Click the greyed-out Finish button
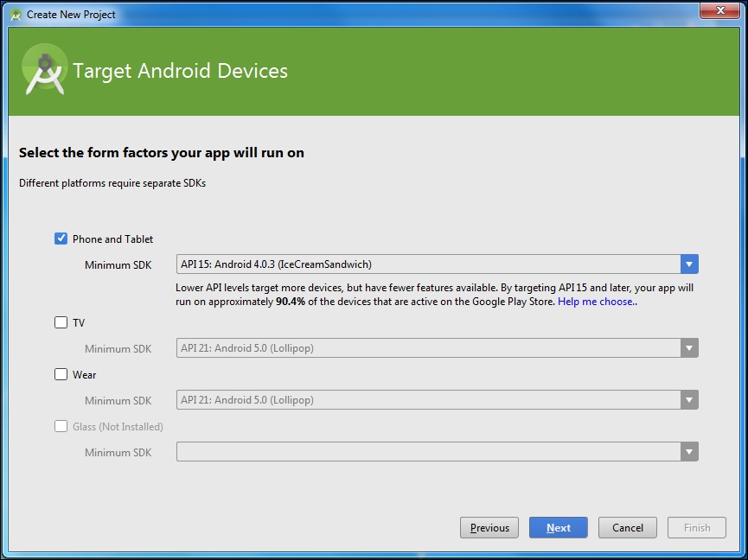 tap(697, 528)
